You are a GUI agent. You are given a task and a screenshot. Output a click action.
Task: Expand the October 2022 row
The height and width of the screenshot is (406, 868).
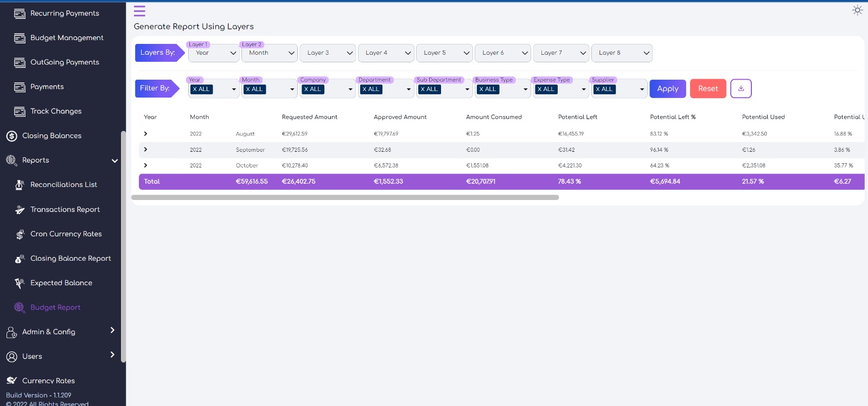pos(145,165)
